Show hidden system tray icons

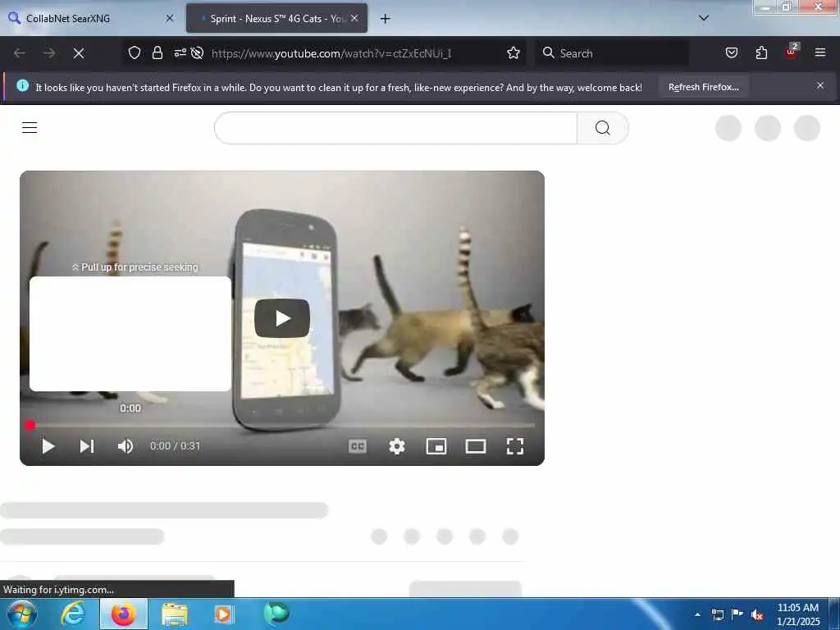697,614
